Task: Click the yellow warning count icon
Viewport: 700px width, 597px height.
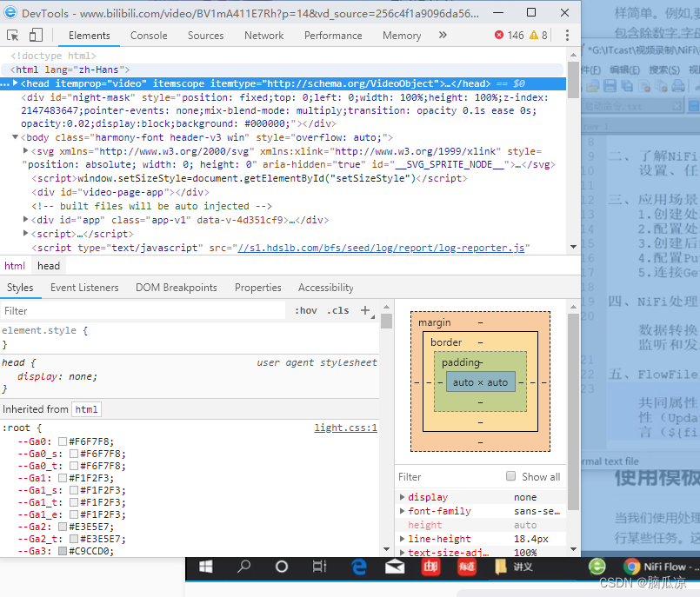Action: click(534, 35)
